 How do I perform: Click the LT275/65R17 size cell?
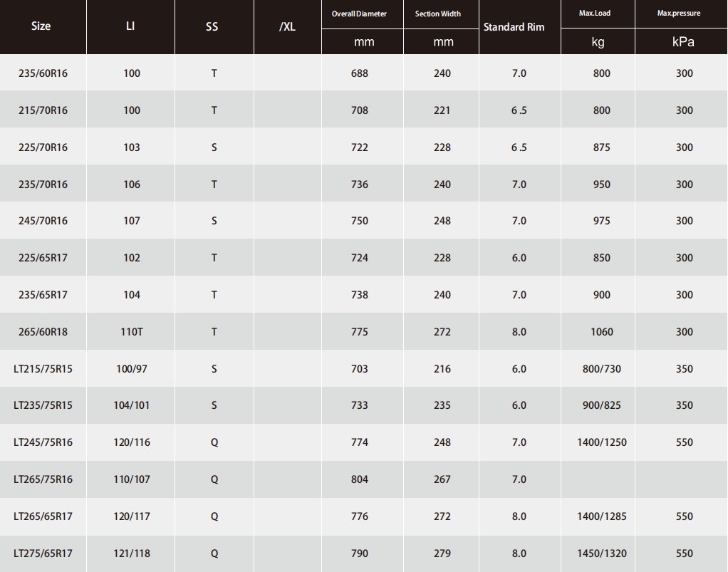pyautogui.click(x=43, y=553)
